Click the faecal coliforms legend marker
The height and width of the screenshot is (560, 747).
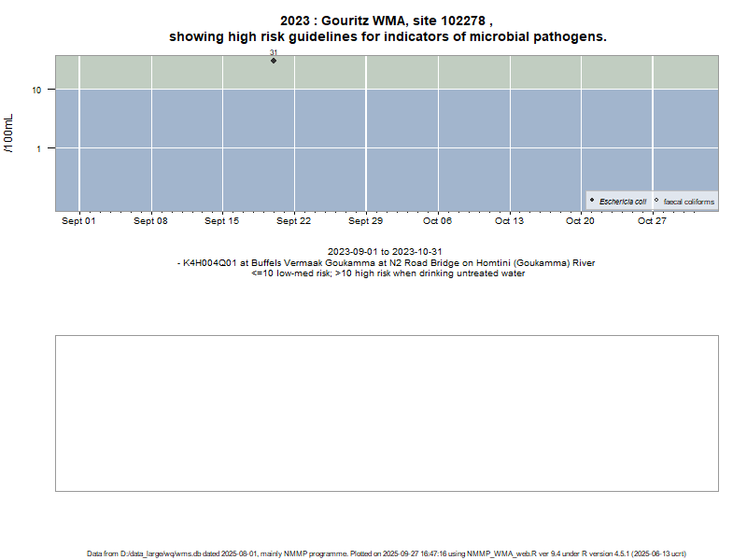656,201
